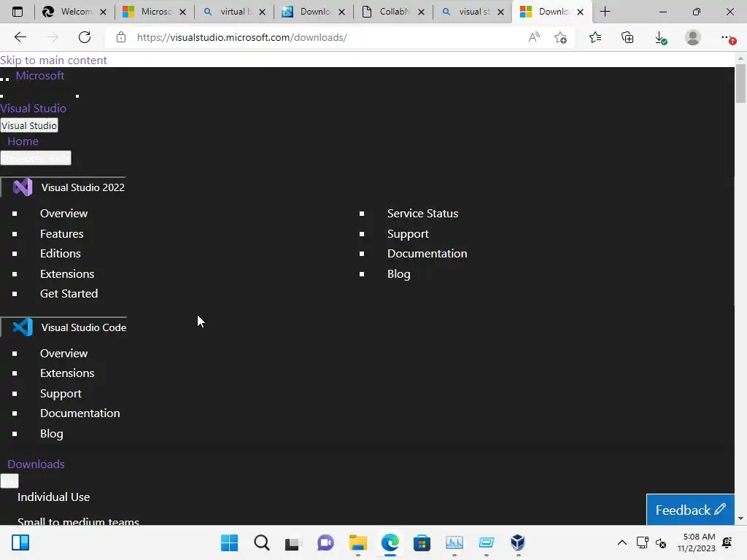Click the Visual Studio 2022 purple logo
Screen dimensions: 747x560
23,187
